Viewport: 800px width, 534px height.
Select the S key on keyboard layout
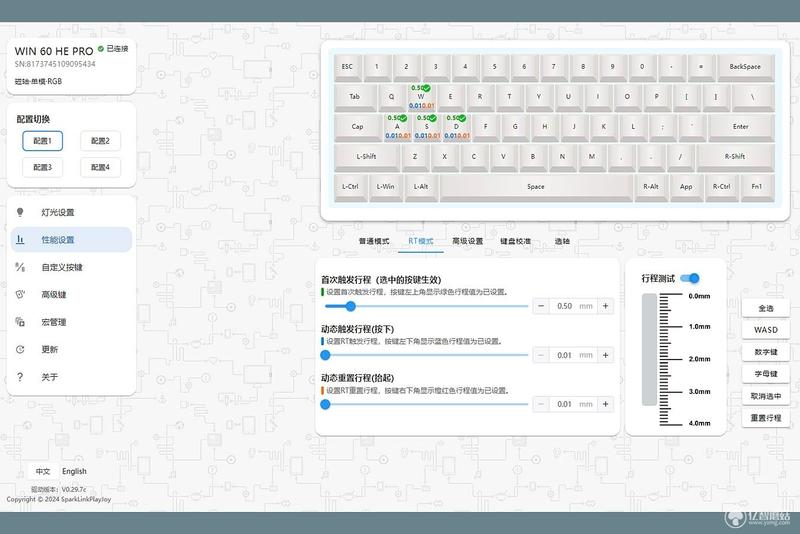pyautogui.click(x=427, y=126)
